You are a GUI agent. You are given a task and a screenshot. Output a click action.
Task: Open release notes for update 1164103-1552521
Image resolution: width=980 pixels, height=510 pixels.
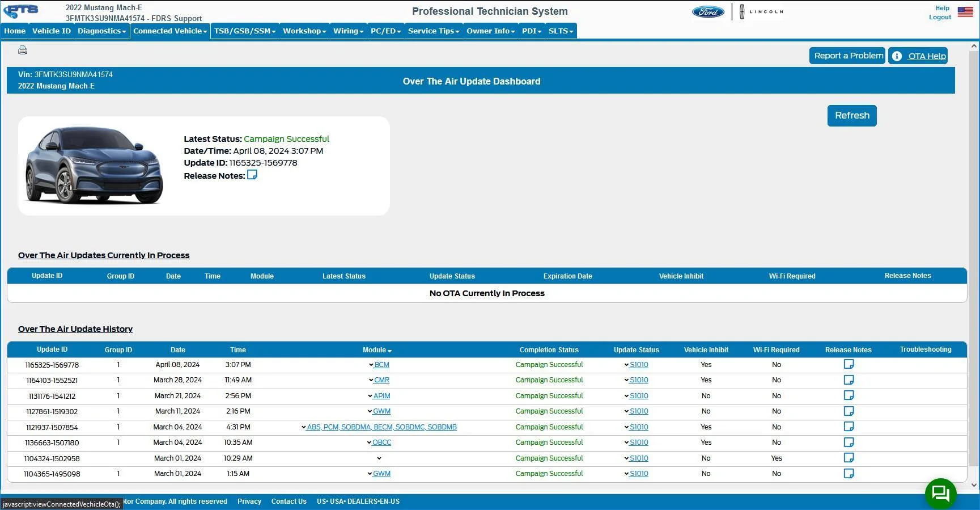click(x=849, y=380)
